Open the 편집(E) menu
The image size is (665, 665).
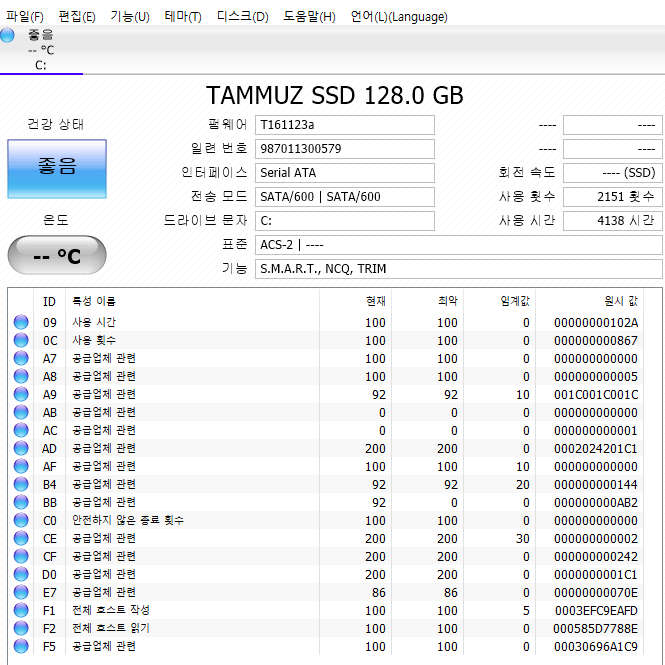[77, 17]
